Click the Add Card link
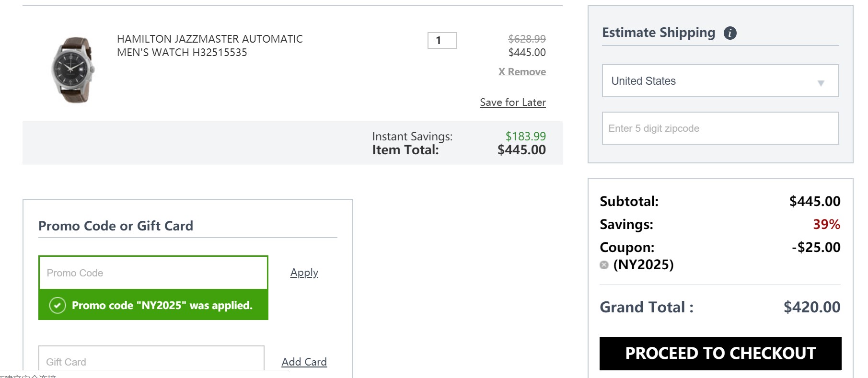Viewport: 868px width, 378px height. click(x=304, y=362)
